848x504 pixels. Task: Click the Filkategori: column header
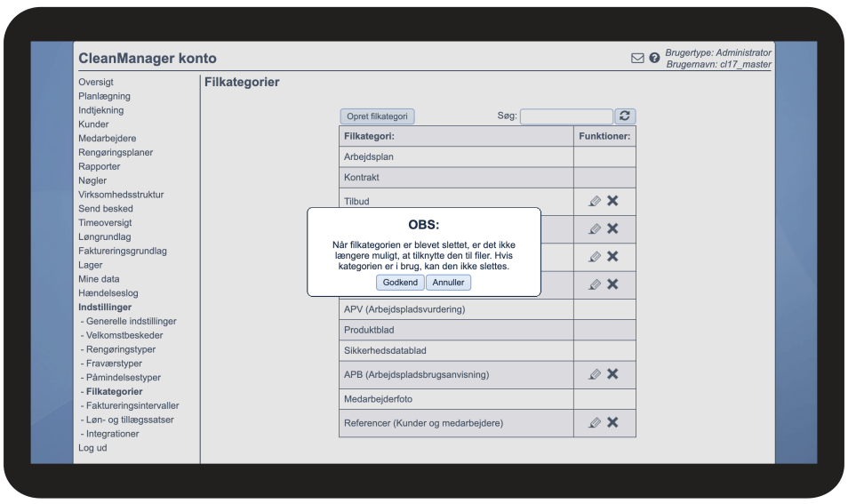coord(456,136)
